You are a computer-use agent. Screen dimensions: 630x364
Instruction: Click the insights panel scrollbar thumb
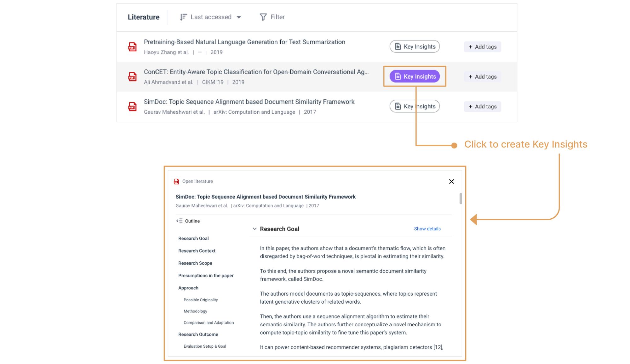coord(461,199)
